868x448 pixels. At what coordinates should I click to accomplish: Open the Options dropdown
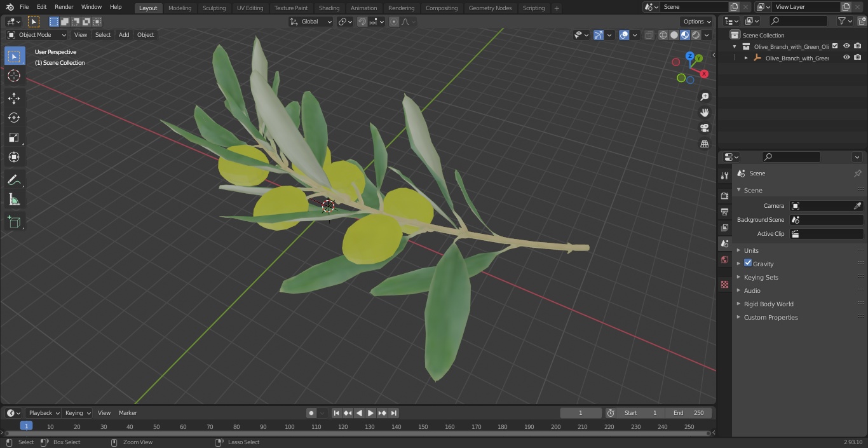click(x=697, y=22)
